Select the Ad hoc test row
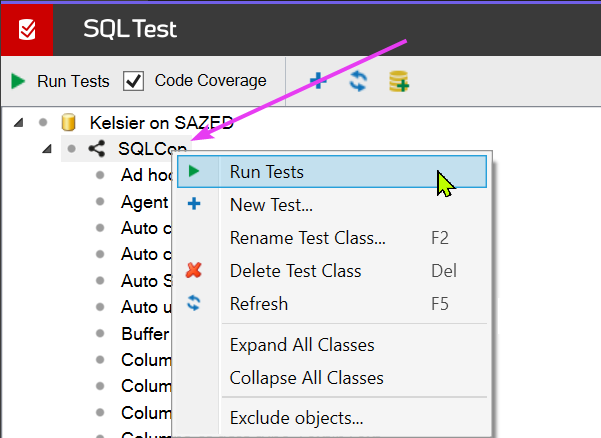The image size is (601, 438). tap(146, 175)
